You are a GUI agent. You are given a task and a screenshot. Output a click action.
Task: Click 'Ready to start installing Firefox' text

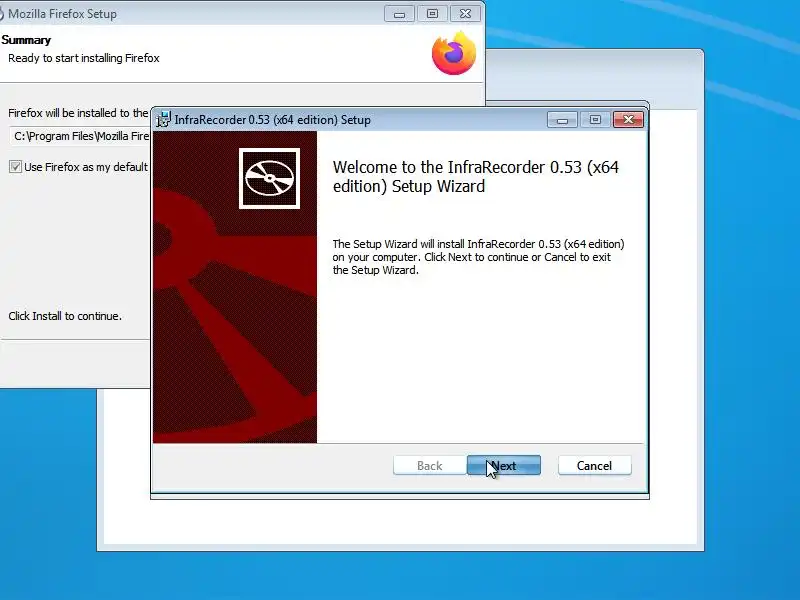(x=84, y=58)
